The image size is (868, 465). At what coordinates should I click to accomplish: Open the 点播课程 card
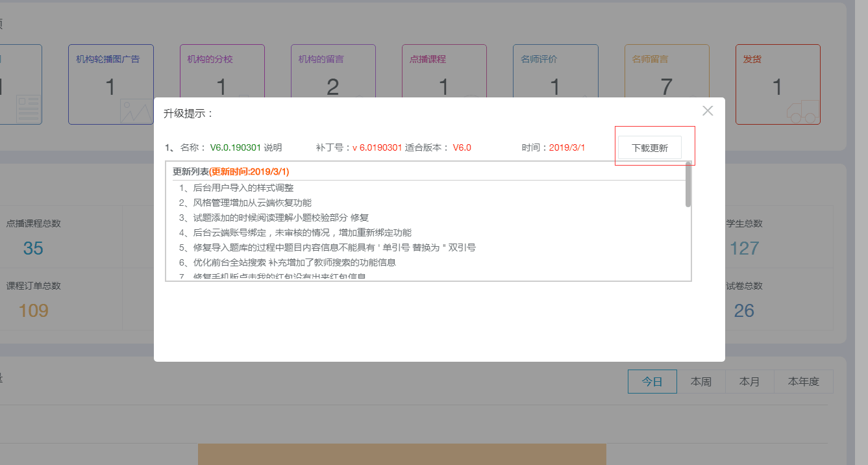[x=444, y=71]
